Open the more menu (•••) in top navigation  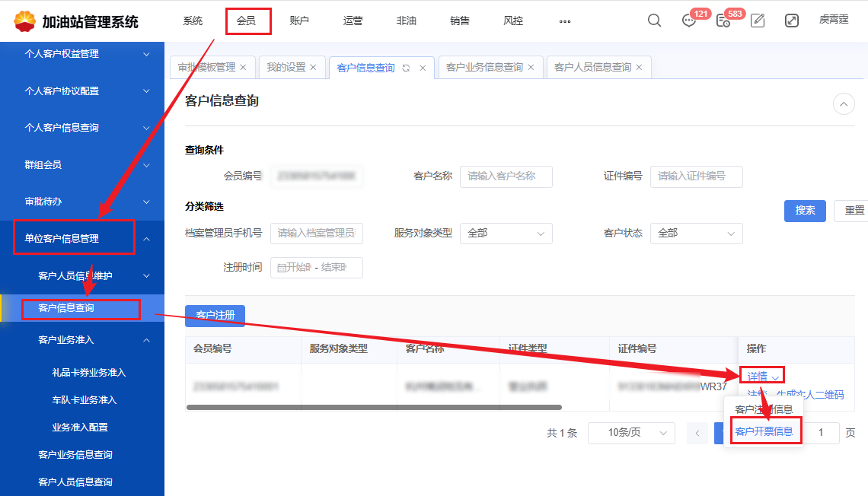click(564, 21)
